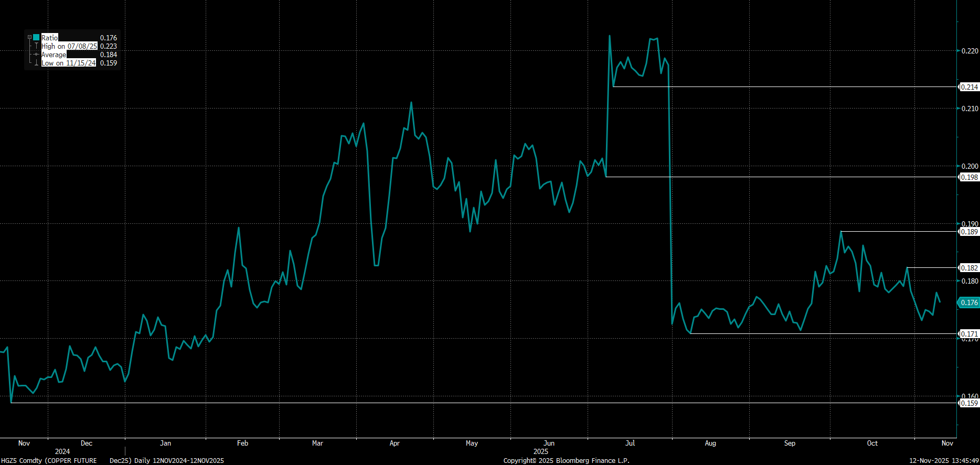This screenshot has height=465, width=980.
Task: Click the 0.198 level label on axis
Action: click(x=969, y=177)
